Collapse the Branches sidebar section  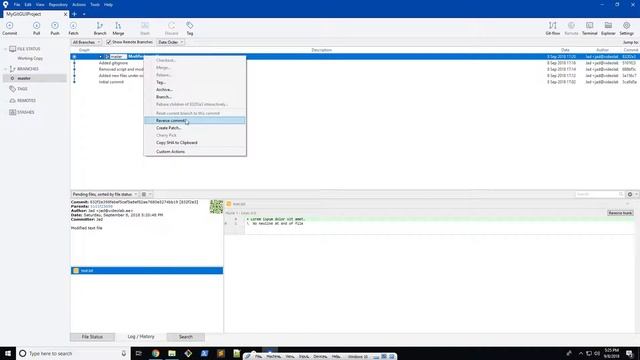tap(6, 69)
